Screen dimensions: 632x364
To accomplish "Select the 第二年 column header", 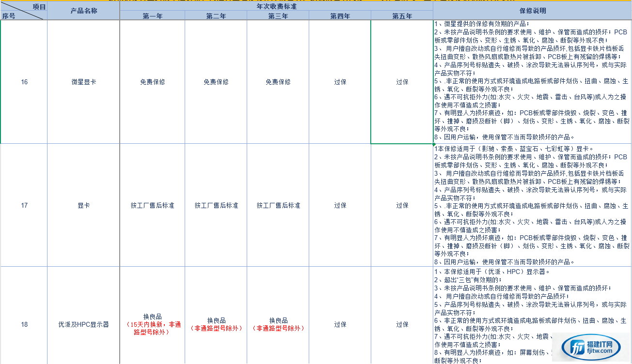I will point(216,16).
